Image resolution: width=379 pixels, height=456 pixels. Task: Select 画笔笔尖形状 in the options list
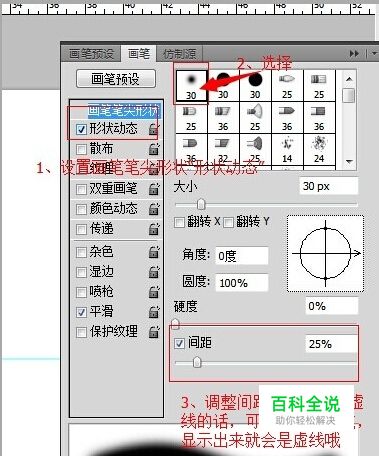(x=124, y=110)
